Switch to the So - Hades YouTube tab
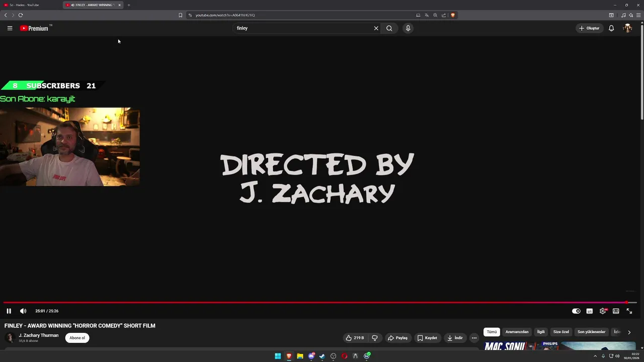Viewport: 644px width, 362px height. (31, 5)
